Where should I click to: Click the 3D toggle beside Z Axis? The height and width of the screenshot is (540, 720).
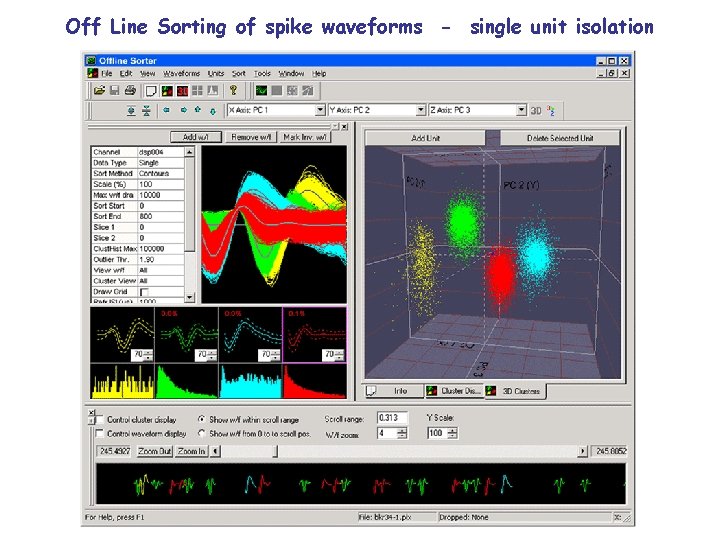click(x=536, y=111)
